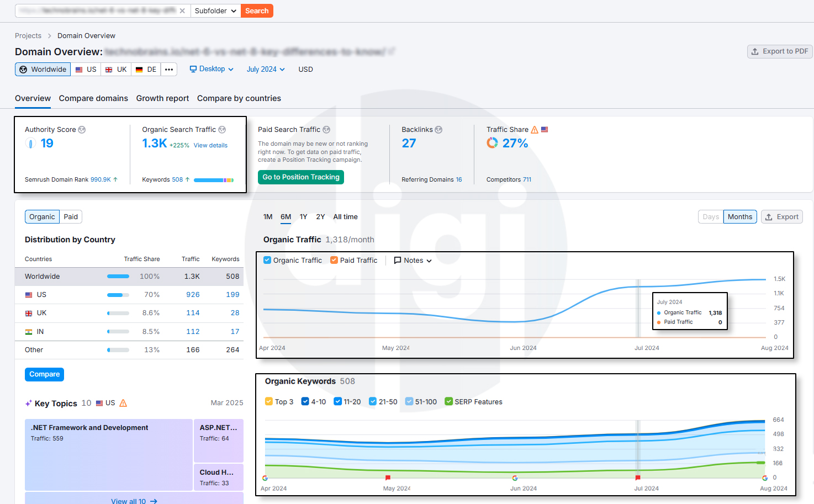Click View all 10 topics link
The height and width of the screenshot is (504, 814).
(134, 501)
